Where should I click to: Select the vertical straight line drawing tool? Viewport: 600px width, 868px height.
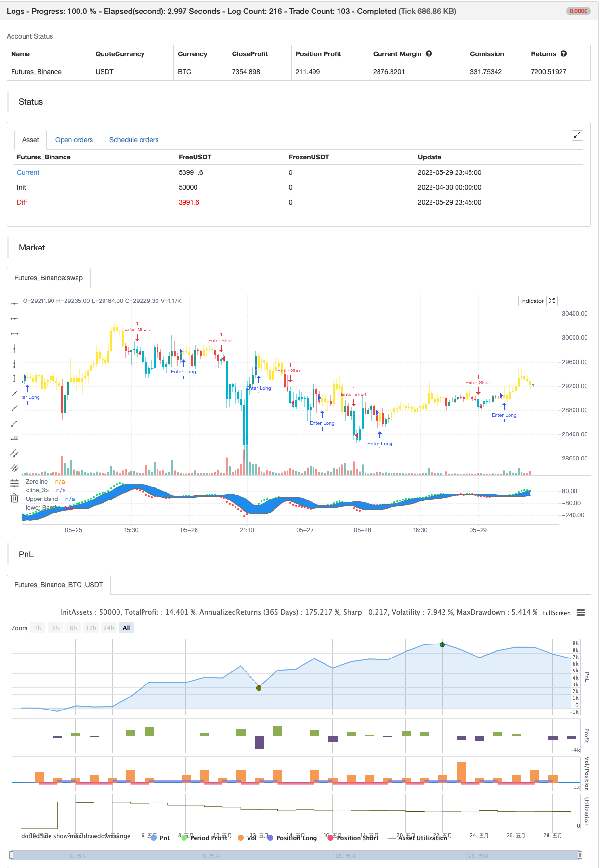point(14,348)
